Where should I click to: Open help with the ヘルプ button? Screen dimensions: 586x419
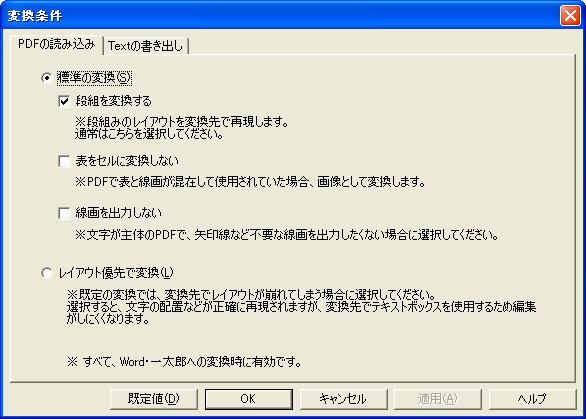point(532,399)
